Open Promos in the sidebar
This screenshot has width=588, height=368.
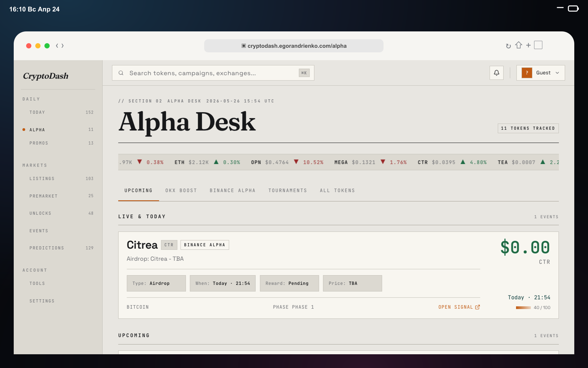click(x=58, y=143)
